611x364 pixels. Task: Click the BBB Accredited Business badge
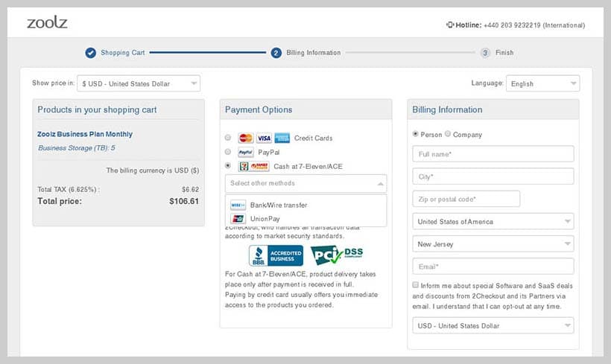(276, 255)
